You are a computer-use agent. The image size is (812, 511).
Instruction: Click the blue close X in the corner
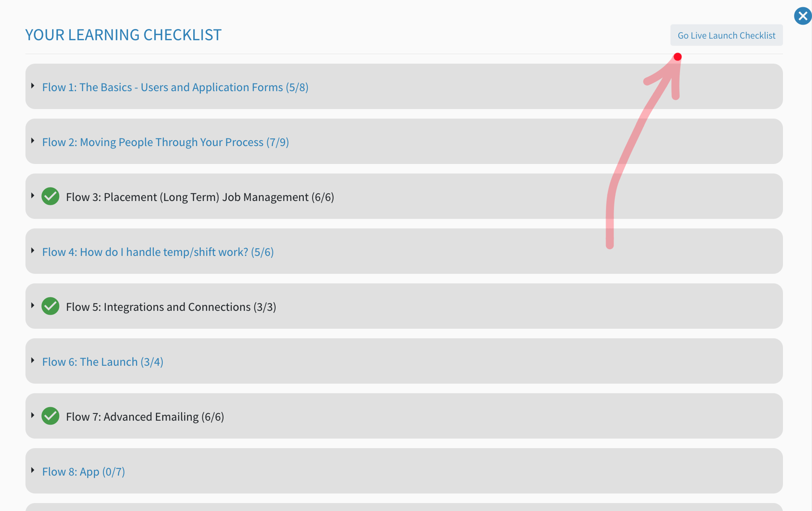pyautogui.click(x=801, y=16)
